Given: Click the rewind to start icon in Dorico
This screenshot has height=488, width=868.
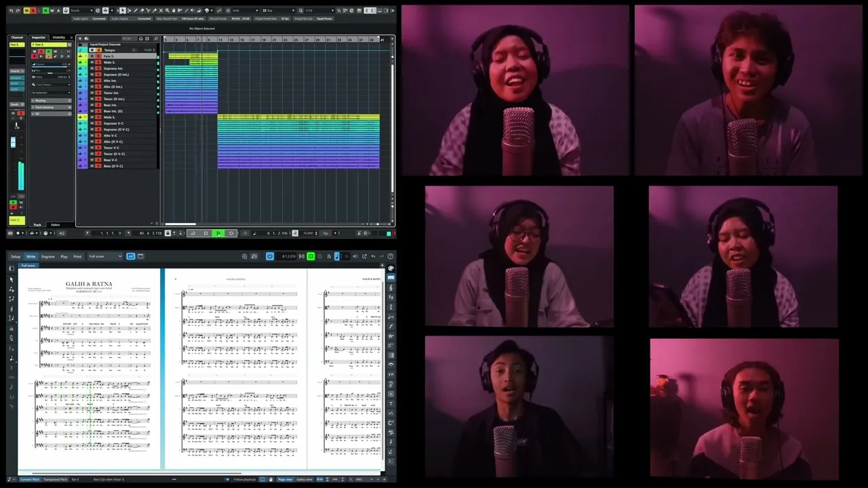Looking at the screenshot, I should [x=302, y=256].
